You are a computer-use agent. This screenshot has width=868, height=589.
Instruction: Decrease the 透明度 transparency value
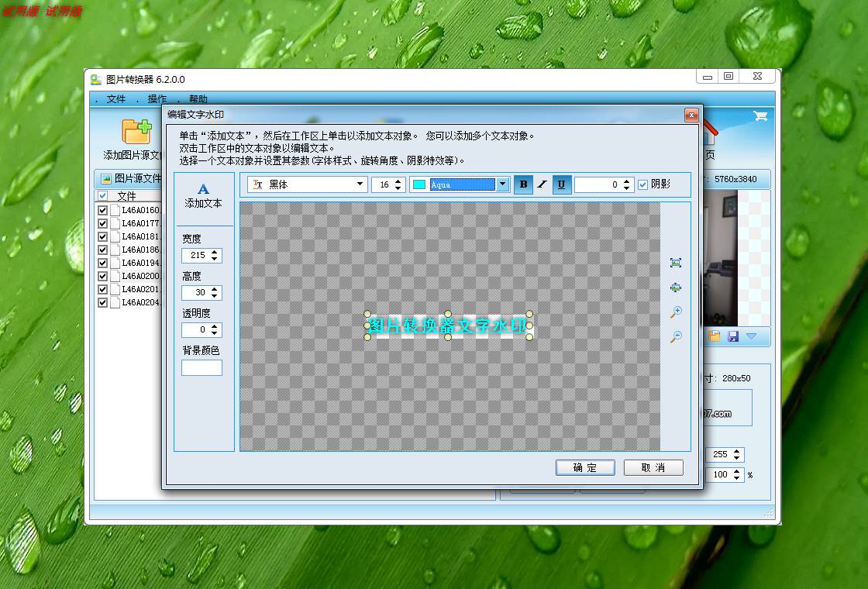[214, 333]
